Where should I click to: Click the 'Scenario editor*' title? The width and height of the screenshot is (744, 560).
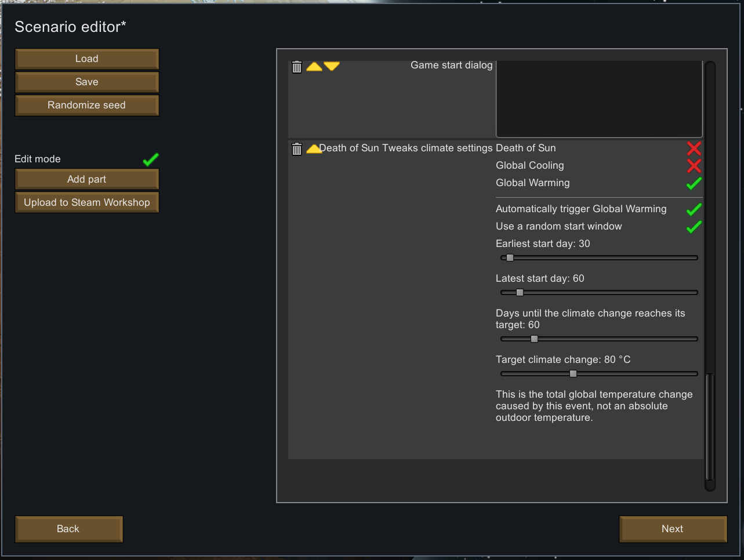[x=70, y=27]
